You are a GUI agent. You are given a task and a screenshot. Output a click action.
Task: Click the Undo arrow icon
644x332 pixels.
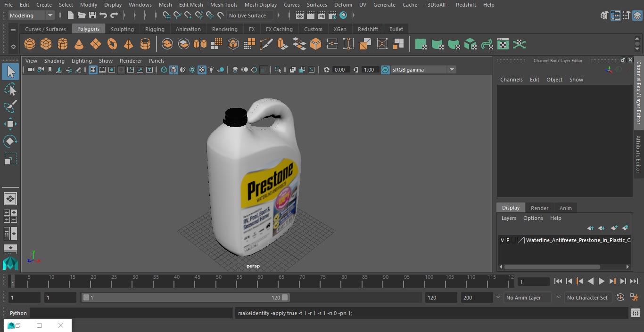(x=103, y=16)
